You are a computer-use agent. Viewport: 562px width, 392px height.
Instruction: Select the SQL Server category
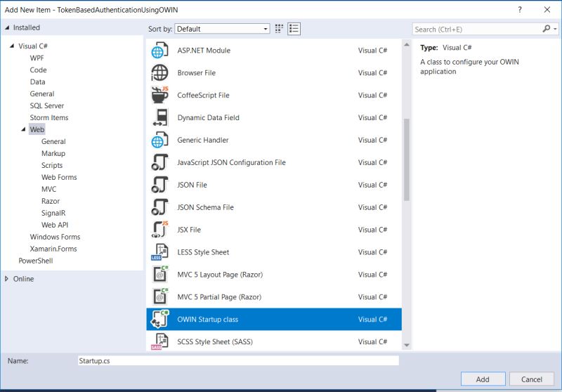46,105
